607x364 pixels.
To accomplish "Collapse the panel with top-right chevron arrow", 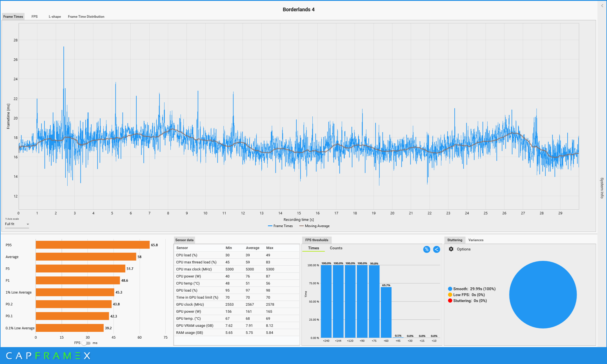I will 602,6.
